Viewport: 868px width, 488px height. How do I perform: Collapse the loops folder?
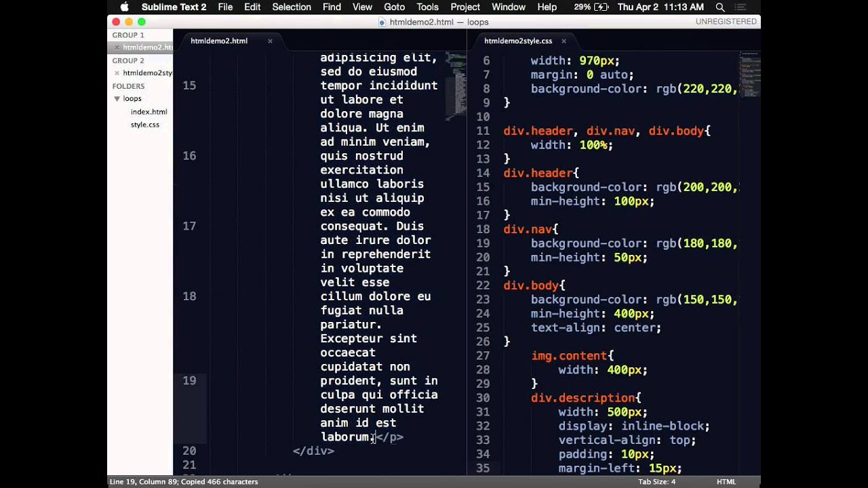[117, 99]
